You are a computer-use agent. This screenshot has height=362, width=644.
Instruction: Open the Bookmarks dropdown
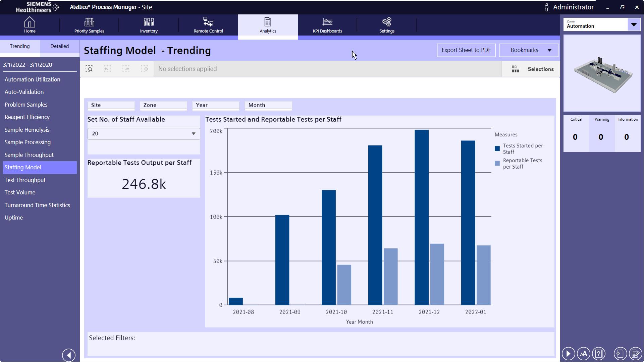coord(529,50)
